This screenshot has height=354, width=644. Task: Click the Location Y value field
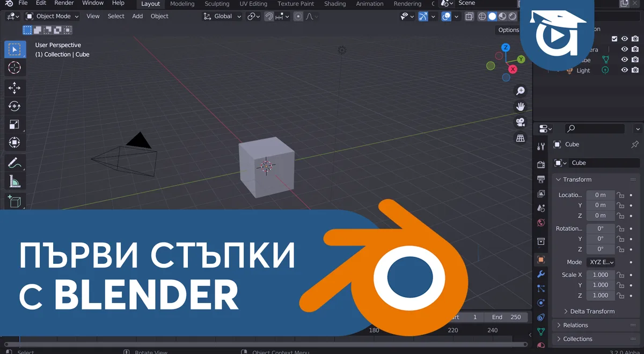[600, 205]
